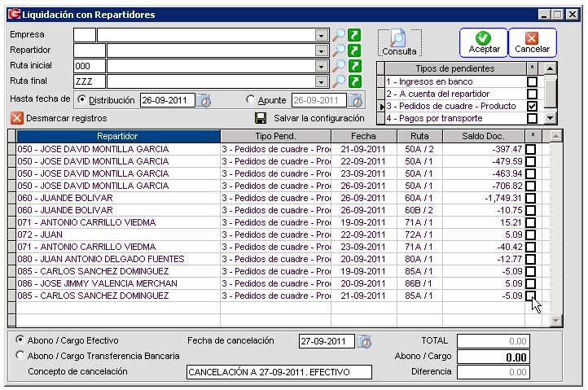Click the magnifier icon for Ruta inicial
588x390 pixels.
[339, 66]
